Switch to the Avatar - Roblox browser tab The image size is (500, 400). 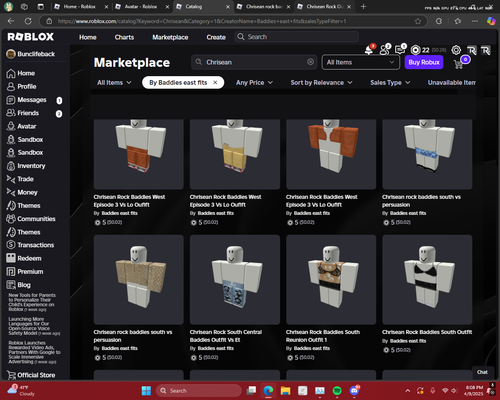(x=141, y=7)
